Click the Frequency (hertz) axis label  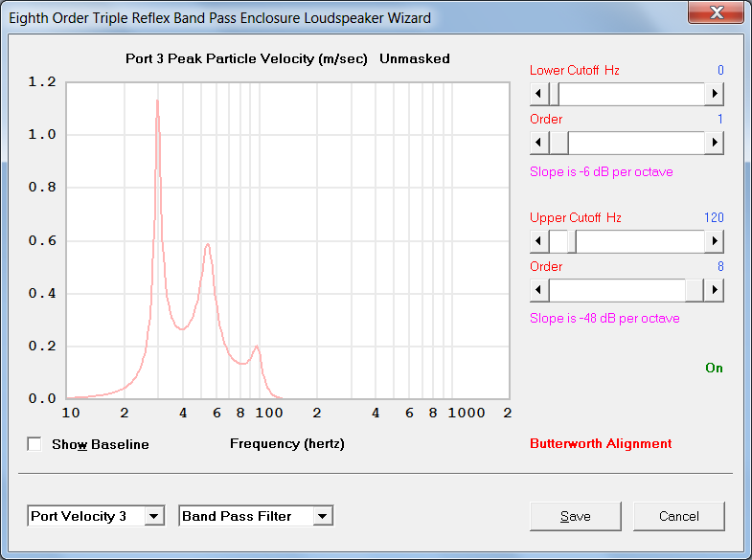tap(287, 443)
